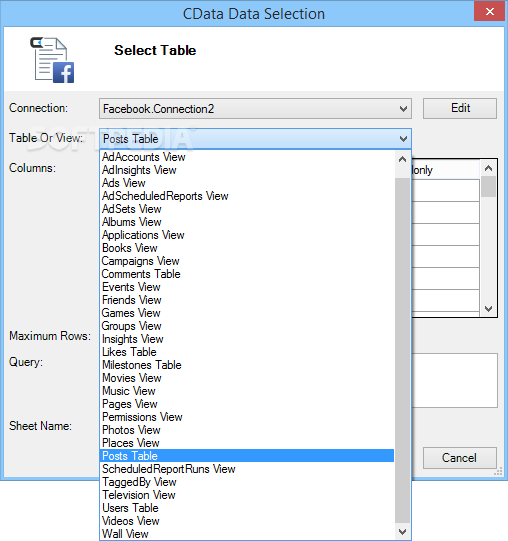The height and width of the screenshot is (541, 508).
Task: Click columns grid scroll up arrow
Action: pyautogui.click(x=488, y=168)
